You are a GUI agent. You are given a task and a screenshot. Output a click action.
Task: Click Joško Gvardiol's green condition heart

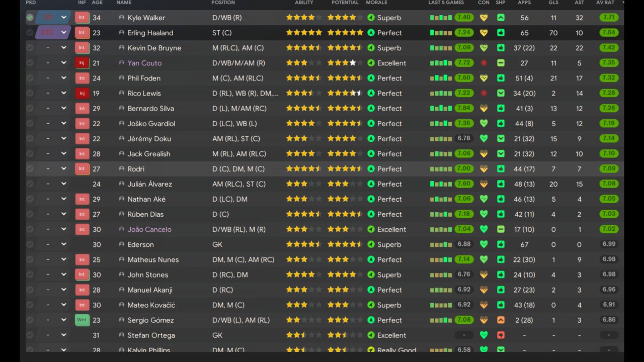pyautogui.click(x=484, y=123)
